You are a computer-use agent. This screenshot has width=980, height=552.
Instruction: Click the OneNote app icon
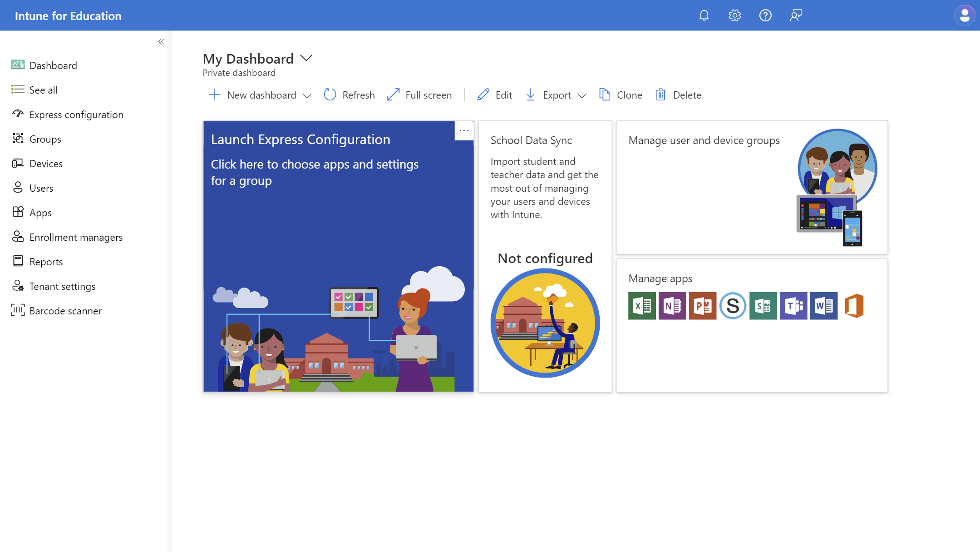pyautogui.click(x=672, y=306)
